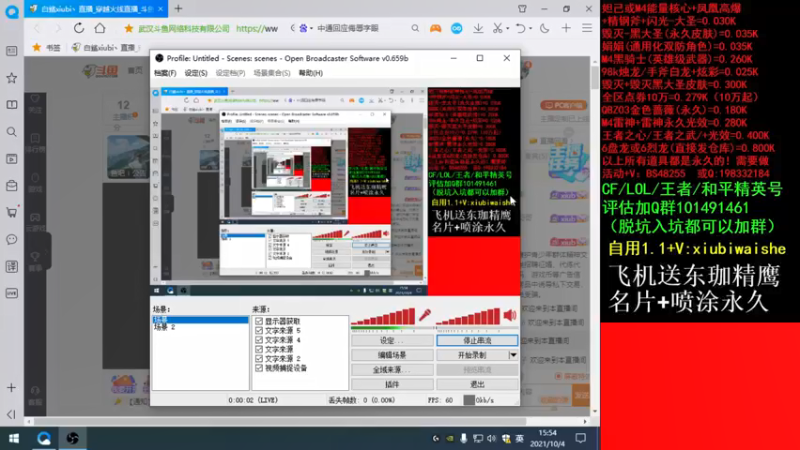The image size is (800, 450).
Task: Click the 开始录制 button
Action: click(x=472, y=355)
